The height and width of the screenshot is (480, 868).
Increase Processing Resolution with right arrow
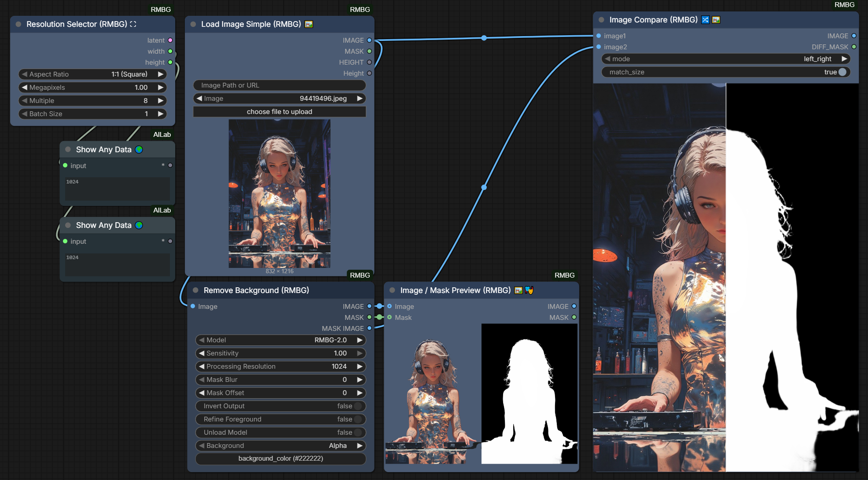[360, 366]
